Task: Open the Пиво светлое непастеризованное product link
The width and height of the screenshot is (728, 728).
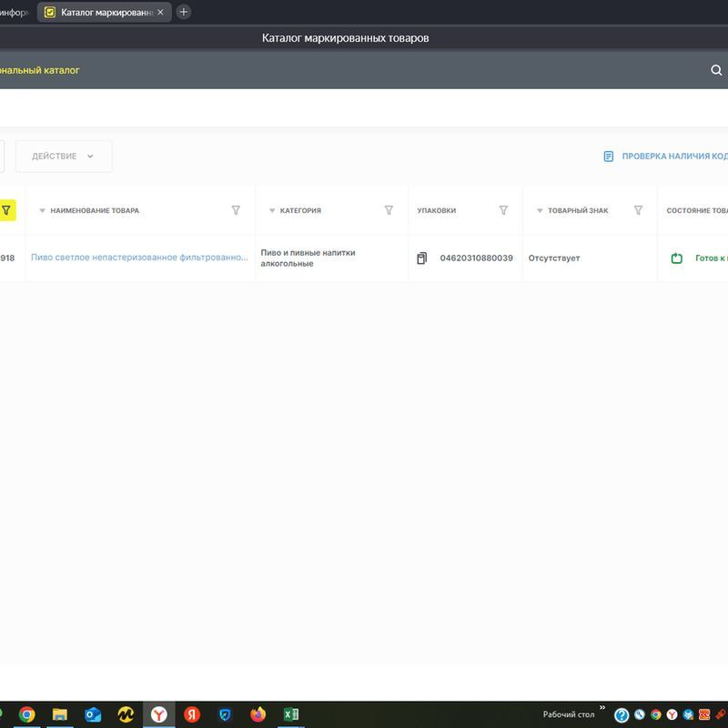Action: click(x=139, y=258)
